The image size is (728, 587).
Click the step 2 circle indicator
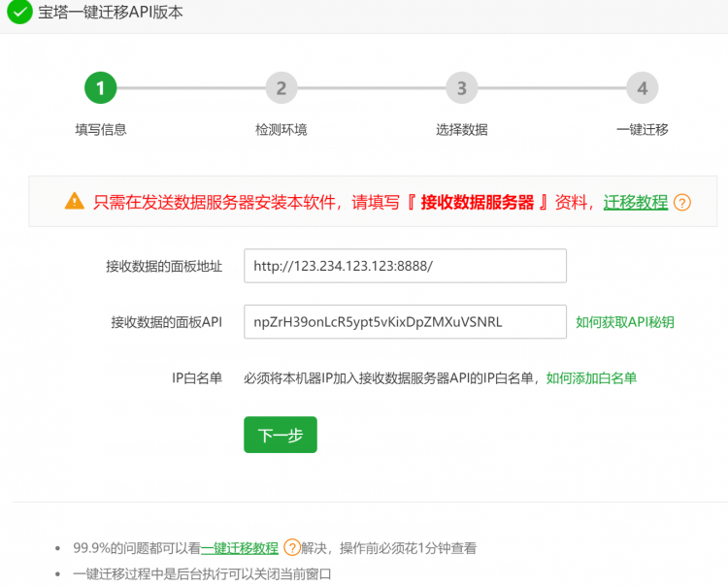[x=281, y=88]
